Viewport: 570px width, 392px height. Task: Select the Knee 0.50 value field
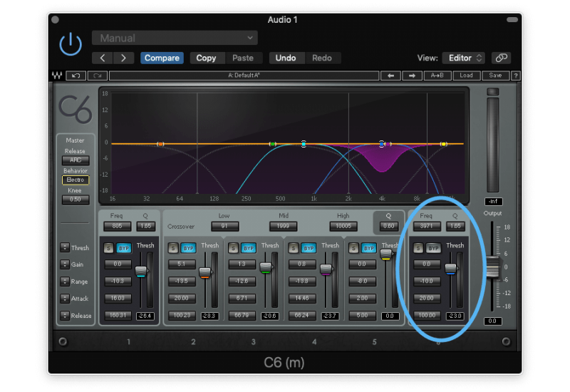pos(76,200)
